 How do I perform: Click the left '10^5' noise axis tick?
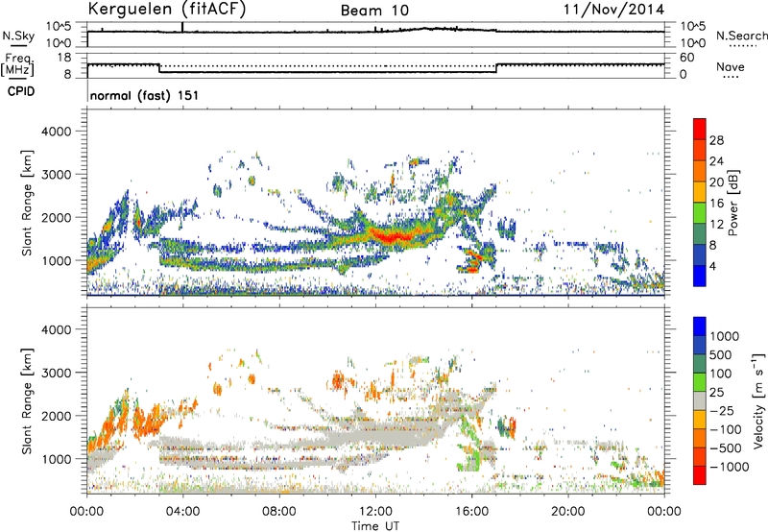click(59, 27)
